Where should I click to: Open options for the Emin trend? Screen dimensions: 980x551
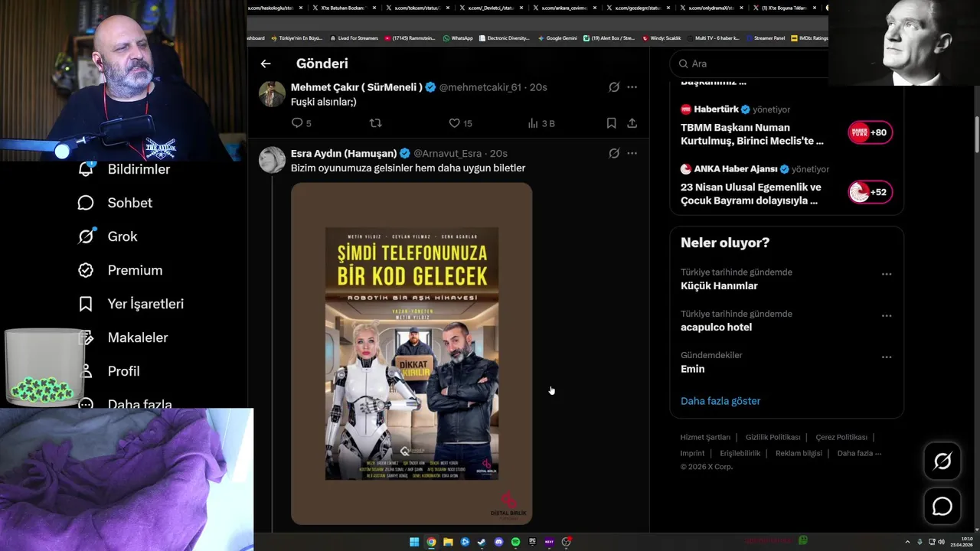click(x=887, y=357)
